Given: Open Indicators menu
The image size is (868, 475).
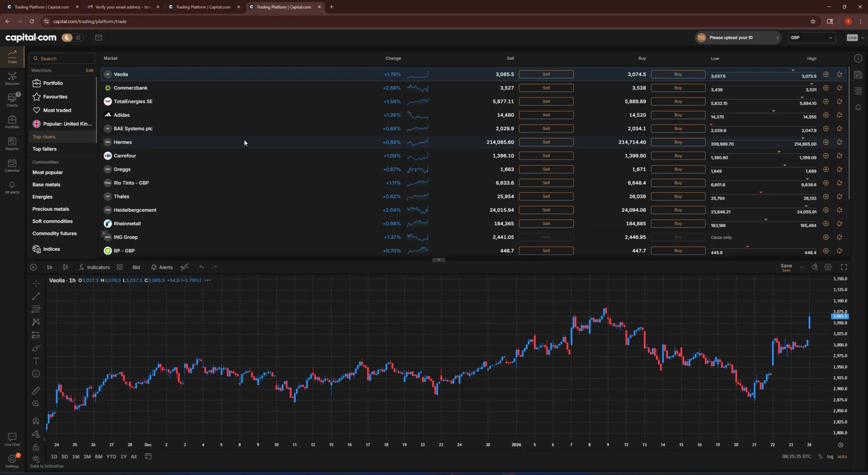Looking at the screenshot, I should [x=94, y=267].
